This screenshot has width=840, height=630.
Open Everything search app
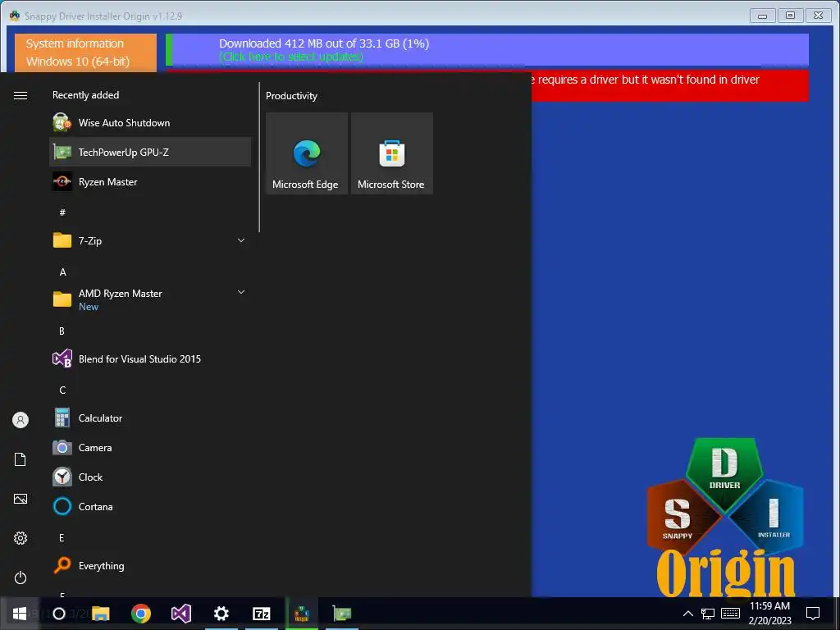[x=150, y=565]
